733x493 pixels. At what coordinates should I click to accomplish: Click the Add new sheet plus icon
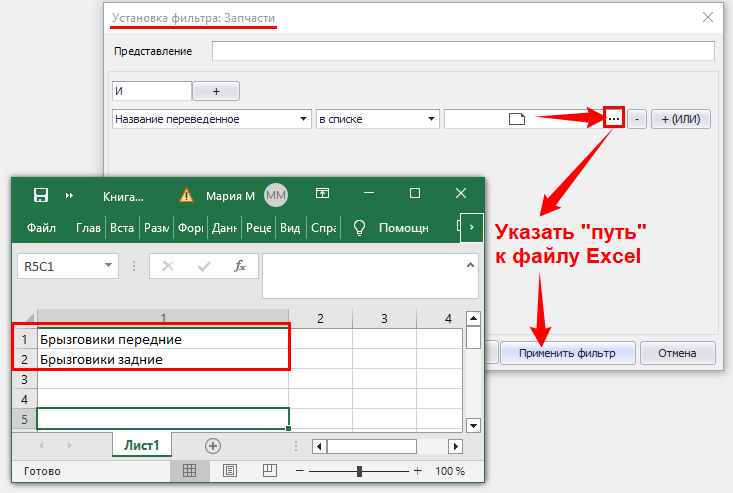[x=212, y=446]
